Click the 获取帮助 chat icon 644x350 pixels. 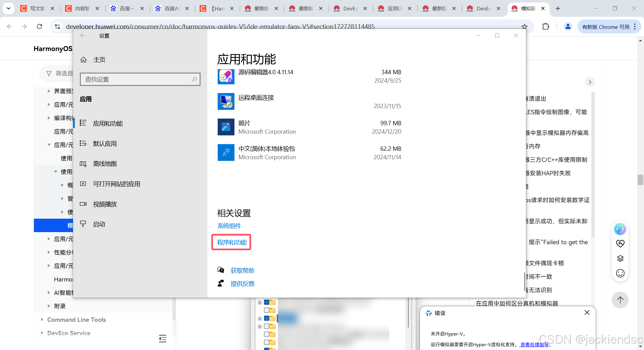pos(221,270)
